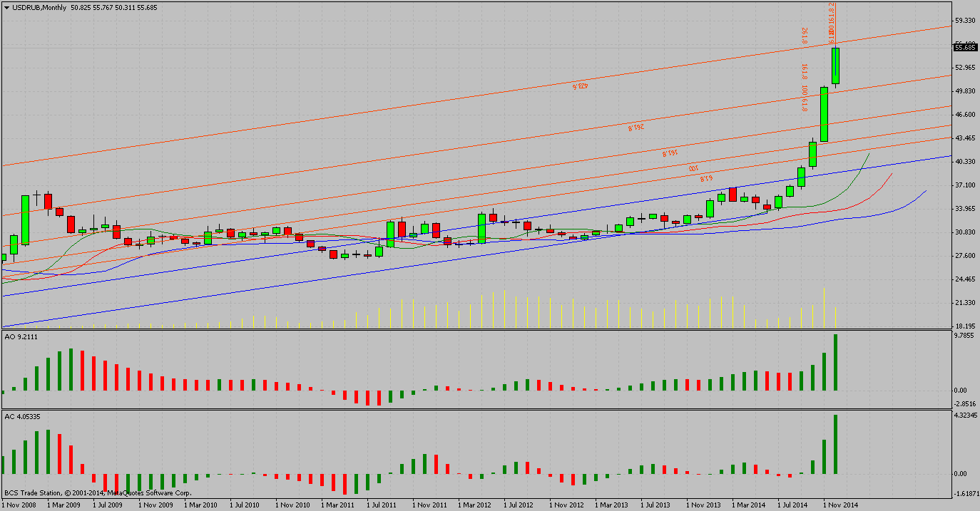Click the triangle arrow beside USDRUB,Monthly
Viewport: 980px width, 511px height.
pos(6,7)
